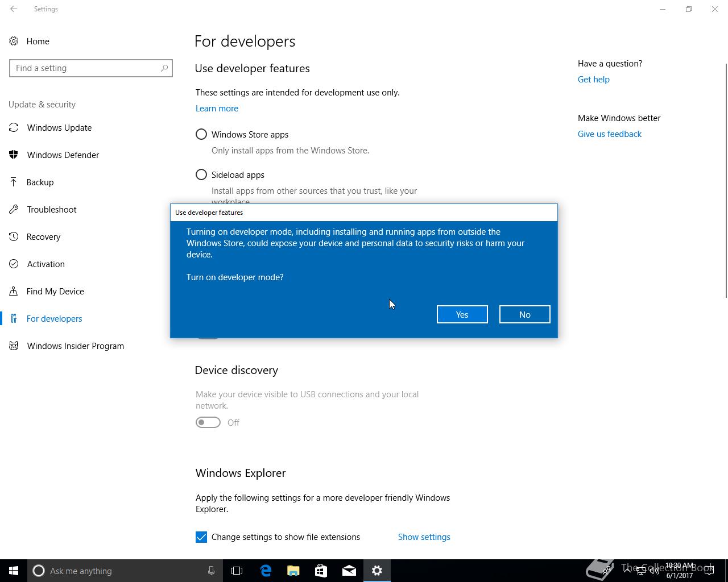This screenshot has width=728, height=582.
Task: Select the Backup arrow icon
Action: point(14,182)
